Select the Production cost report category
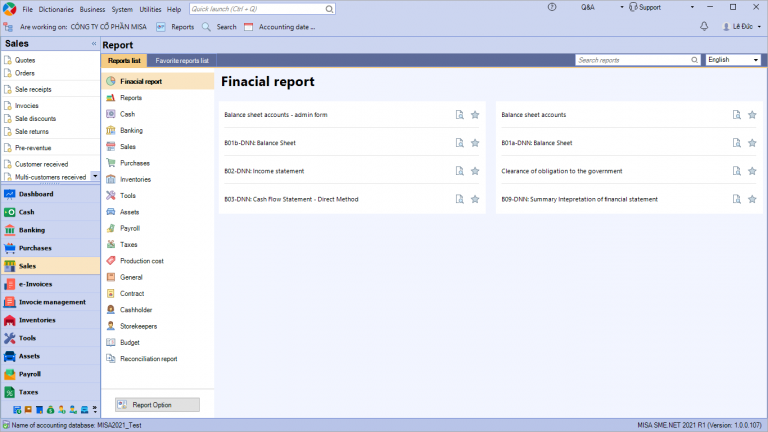 pyautogui.click(x=141, y=261)
